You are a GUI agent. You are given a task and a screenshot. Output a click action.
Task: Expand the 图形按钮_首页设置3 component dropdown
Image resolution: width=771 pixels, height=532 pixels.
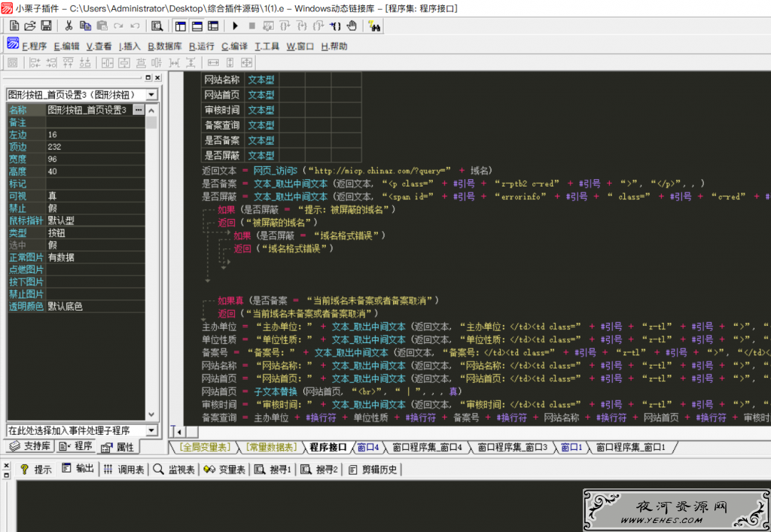pos(151,94)
